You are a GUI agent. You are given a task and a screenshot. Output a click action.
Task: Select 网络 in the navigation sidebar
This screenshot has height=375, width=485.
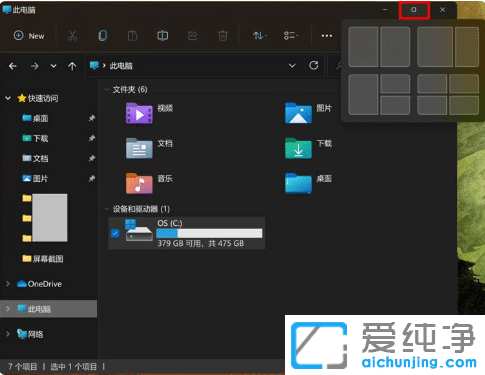(x=30, y=334)
